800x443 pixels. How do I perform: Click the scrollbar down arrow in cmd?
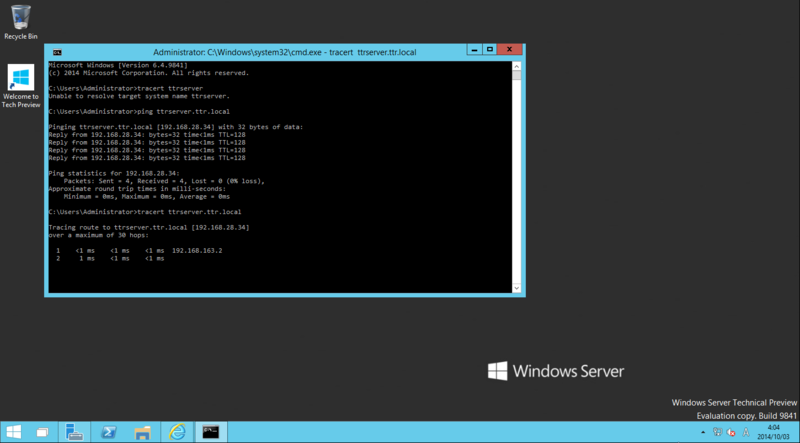(x=516, y=288)
